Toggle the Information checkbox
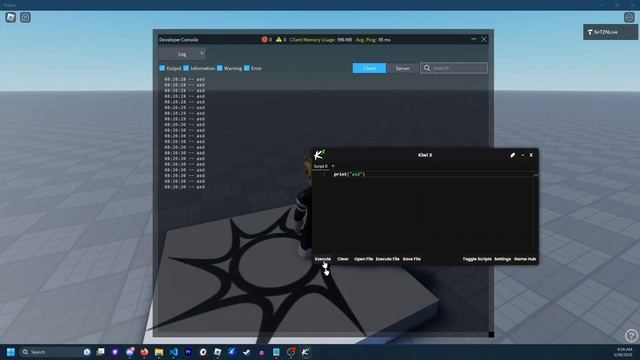 (x=186, y=68)
